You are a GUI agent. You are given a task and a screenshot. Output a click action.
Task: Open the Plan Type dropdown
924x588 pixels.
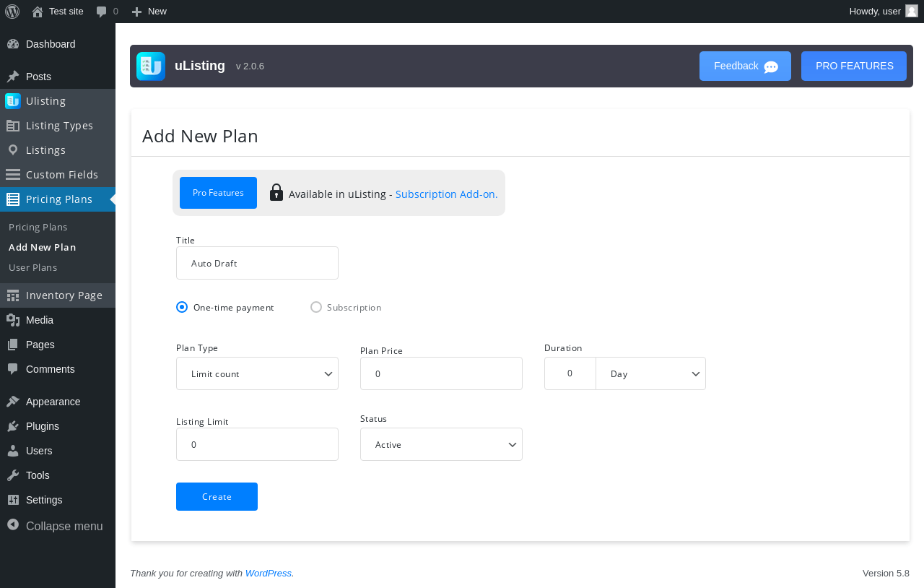point(257,373)
